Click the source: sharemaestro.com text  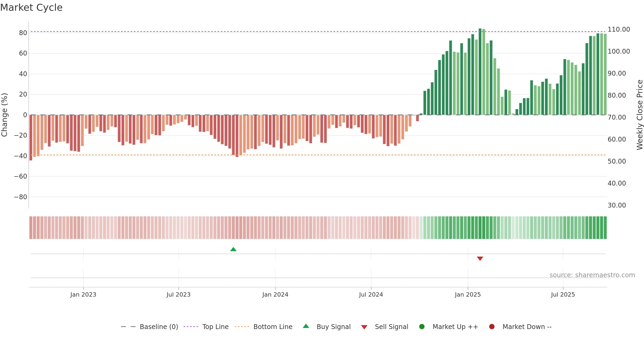[x=592, y=275]
